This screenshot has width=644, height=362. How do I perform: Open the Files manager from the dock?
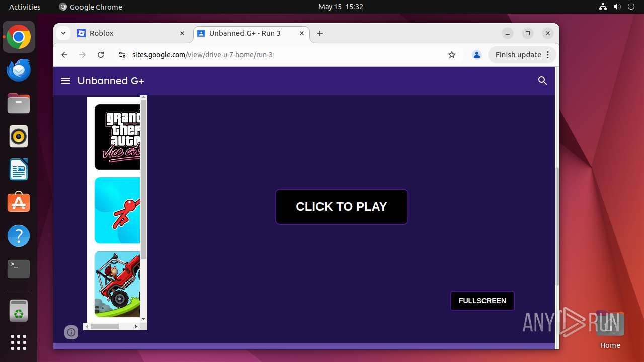tap(19, 103)
